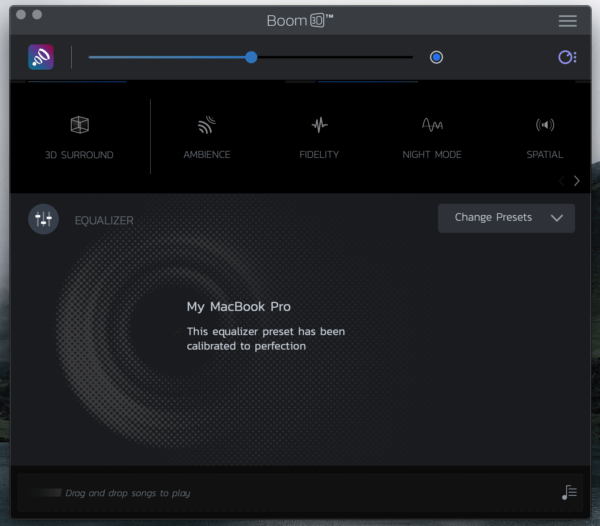The height and width of the screenshot is (526, 600).
Task: Click the volume slider handle
Action: click(x=251, y=57)
